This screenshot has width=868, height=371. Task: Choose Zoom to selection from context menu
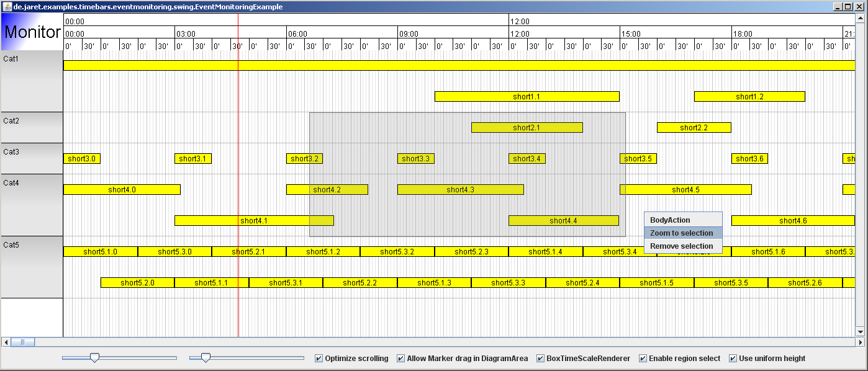pyautogui.click(x=682, y=233)
